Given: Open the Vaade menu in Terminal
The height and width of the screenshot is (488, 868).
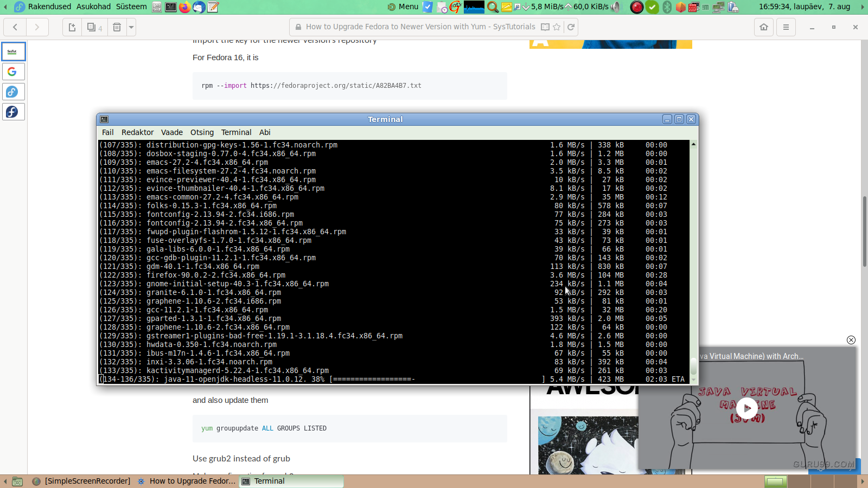Looking at the screenshot, I should click(171, 132).
